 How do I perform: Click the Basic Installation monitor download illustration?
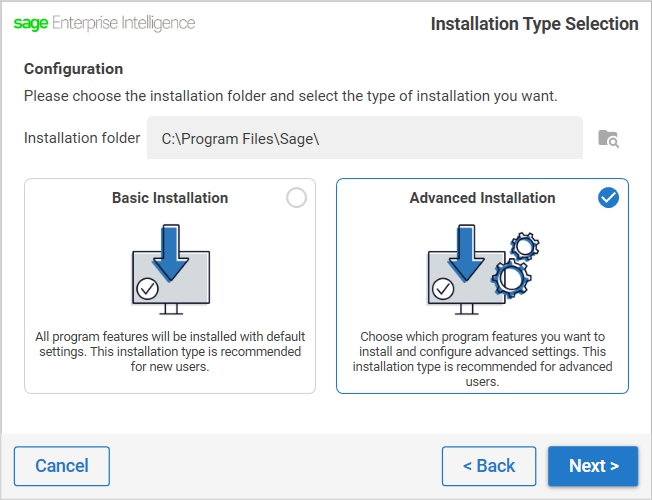point(171,270)
